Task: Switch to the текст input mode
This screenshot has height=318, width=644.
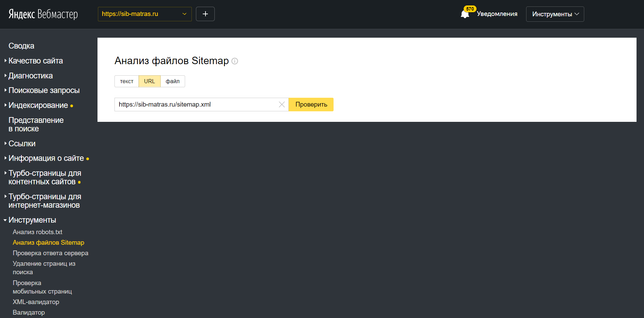Action: (127, 81)
